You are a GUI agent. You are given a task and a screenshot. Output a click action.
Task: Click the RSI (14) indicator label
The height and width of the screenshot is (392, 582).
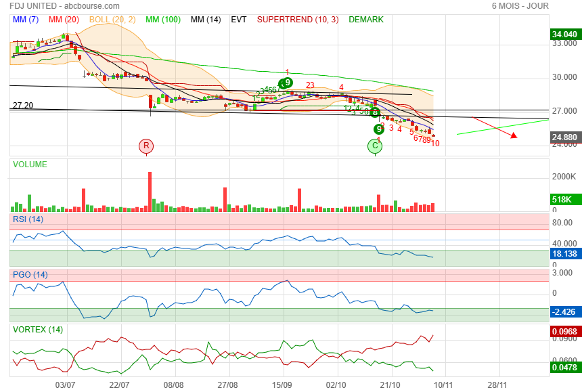click(x=28, y=219)
